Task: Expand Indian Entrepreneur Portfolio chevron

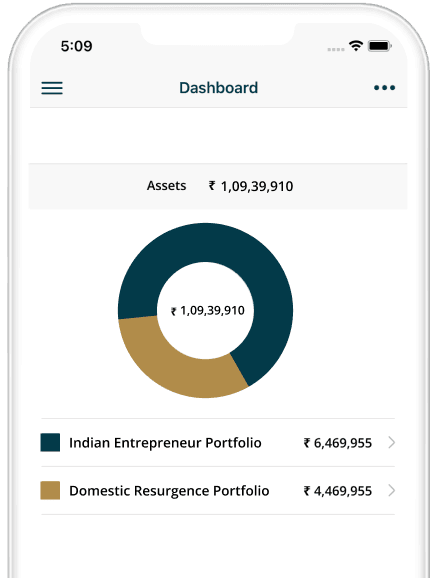Action: 391,442
